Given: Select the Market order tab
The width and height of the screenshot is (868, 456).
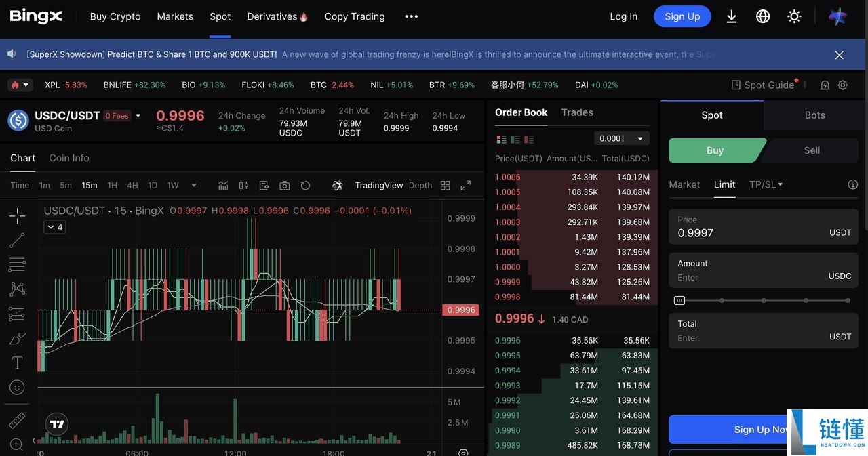Looking at the screenshot, I should [x=684, y=184].
